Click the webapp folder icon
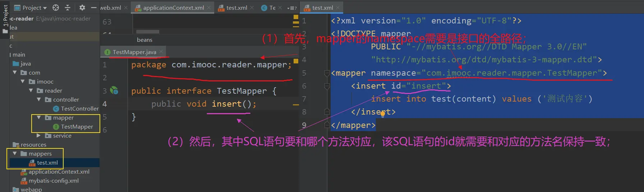644x192 pixels. [x=16, y=189]
